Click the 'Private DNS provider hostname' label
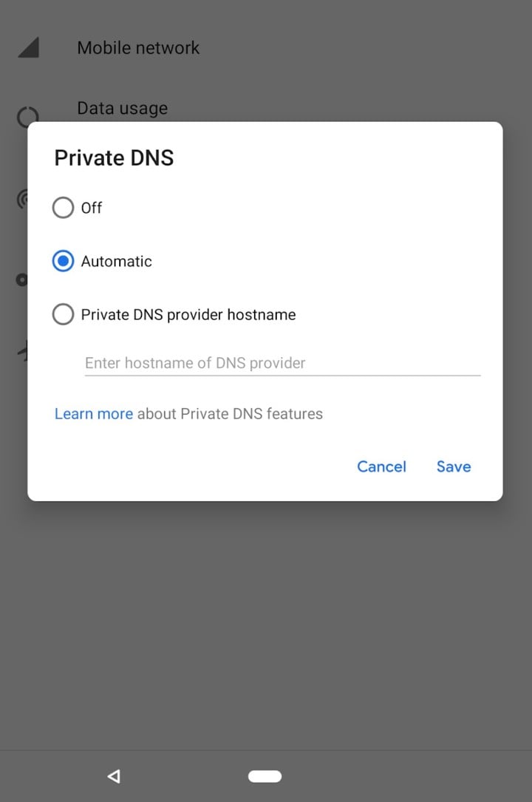 [188, 315]
